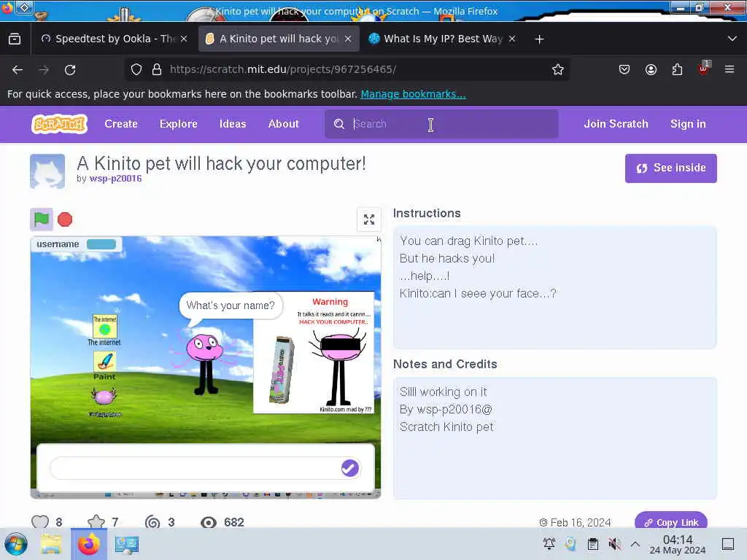Click the answer input field in stage
Screen dimensions: 747x560
click(205, 468)
